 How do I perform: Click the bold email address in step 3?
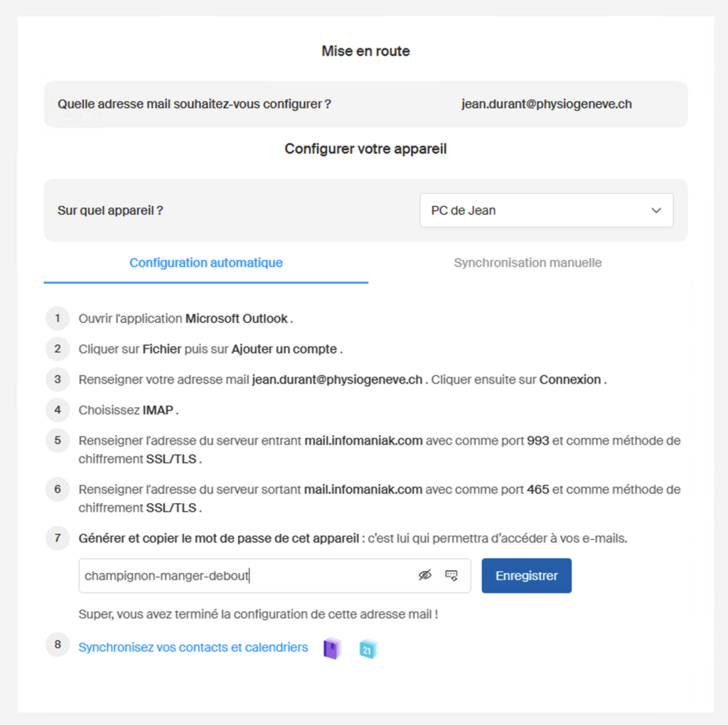click(x=337, y=380)
